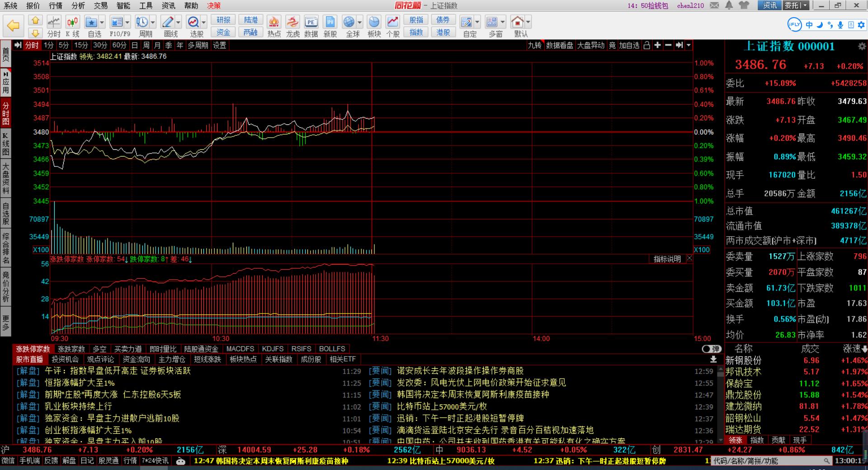Image resolution: width=868 pixels, height=470 pixels.
Task: Open the 午评 指数早盘低开高走 news headline
Action: [118, 371]
